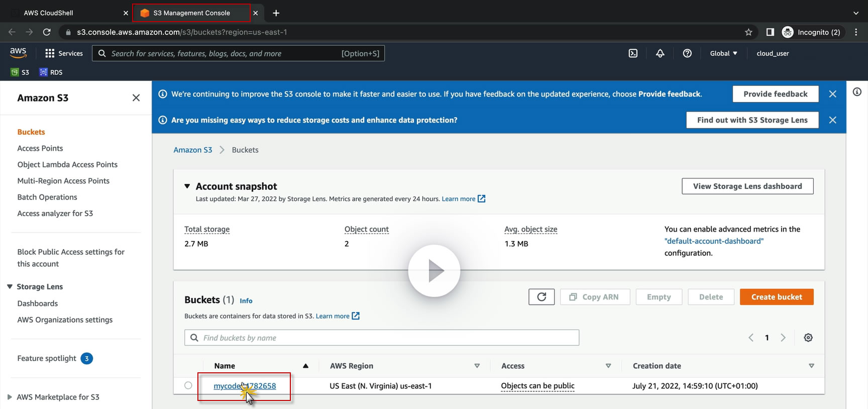
Task: Open the cloud_user account menu
Action: tap(773, 53)
